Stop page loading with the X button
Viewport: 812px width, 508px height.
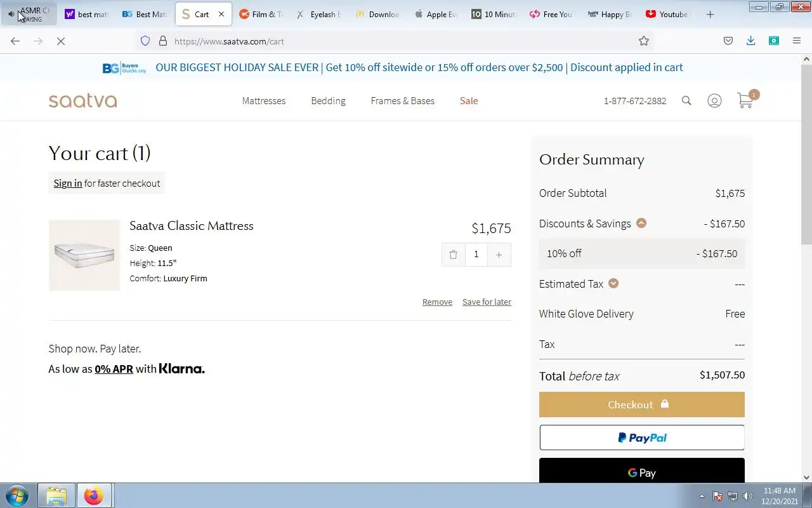coord(61,41)
